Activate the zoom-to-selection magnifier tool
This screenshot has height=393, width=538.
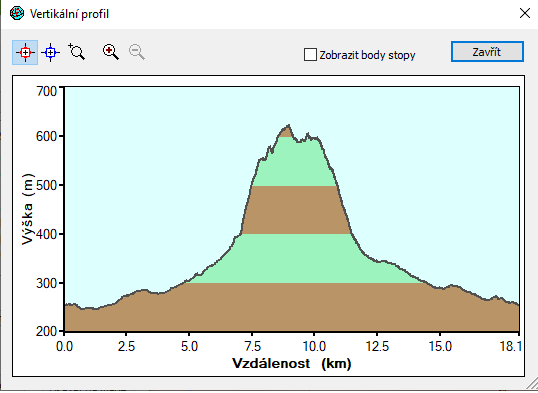[x=76, y=52]
